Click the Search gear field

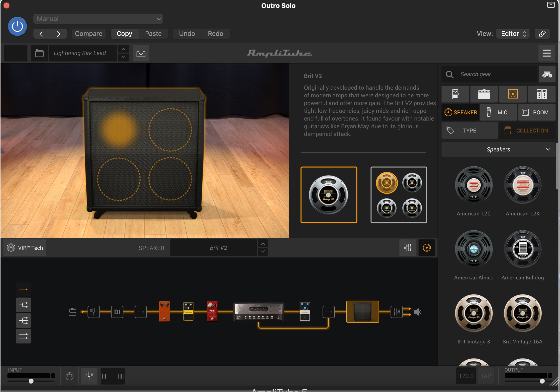[x=489, y=74]
